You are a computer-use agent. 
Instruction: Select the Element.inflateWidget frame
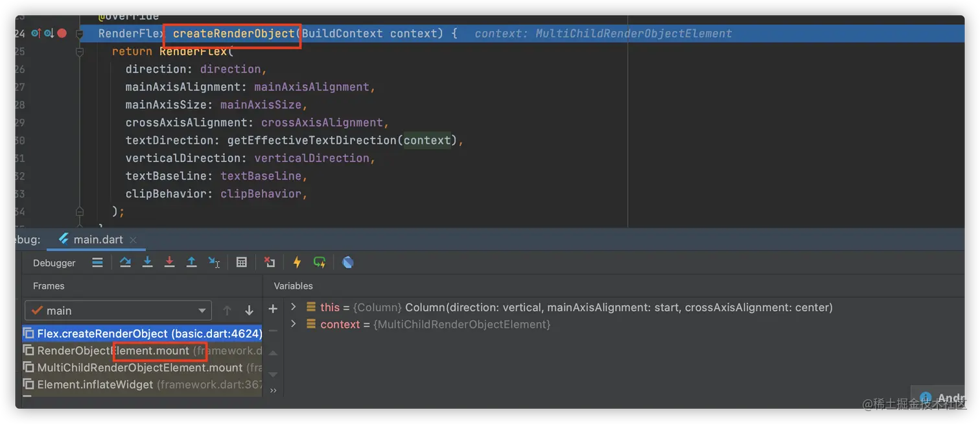pyautogui.click(x=142, y=384)
